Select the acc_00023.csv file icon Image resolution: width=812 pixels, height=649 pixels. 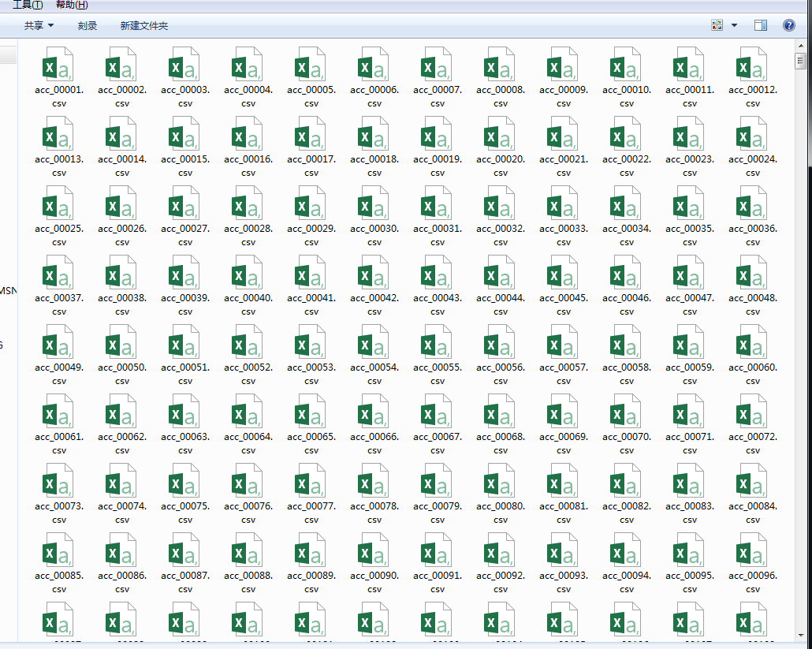(689, 133)
